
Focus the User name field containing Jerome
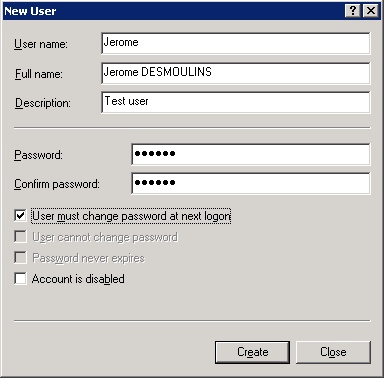236,43
